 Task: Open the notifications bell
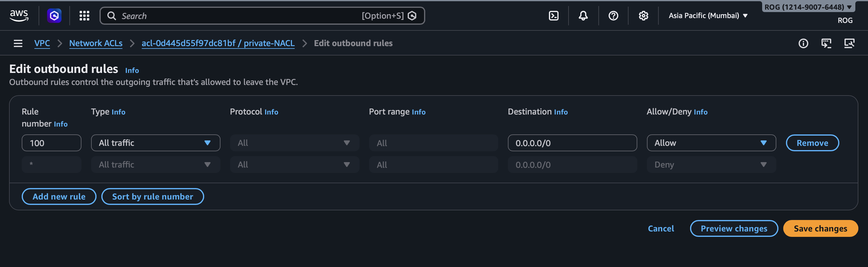(583, 15)
